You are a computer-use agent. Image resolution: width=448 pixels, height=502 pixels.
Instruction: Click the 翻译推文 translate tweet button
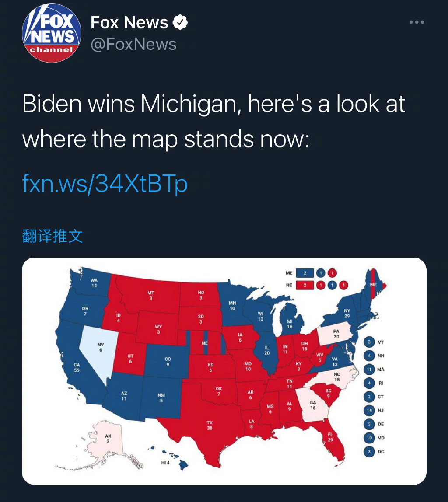click(52, 236)
